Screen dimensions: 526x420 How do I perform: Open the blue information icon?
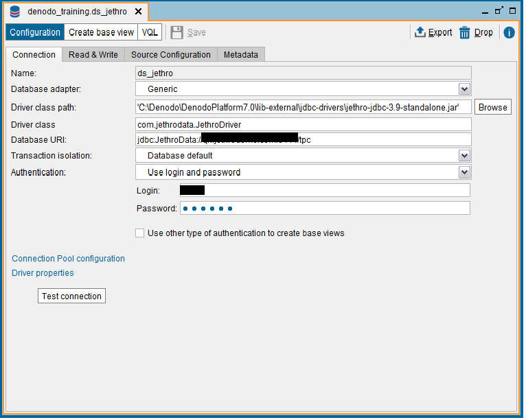509,32
